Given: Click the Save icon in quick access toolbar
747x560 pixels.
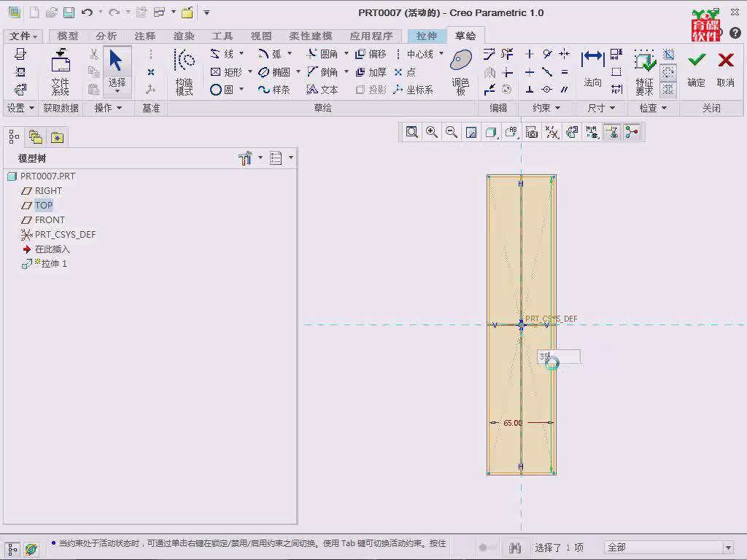Looking at the screenshot, I should click(69, 12).
